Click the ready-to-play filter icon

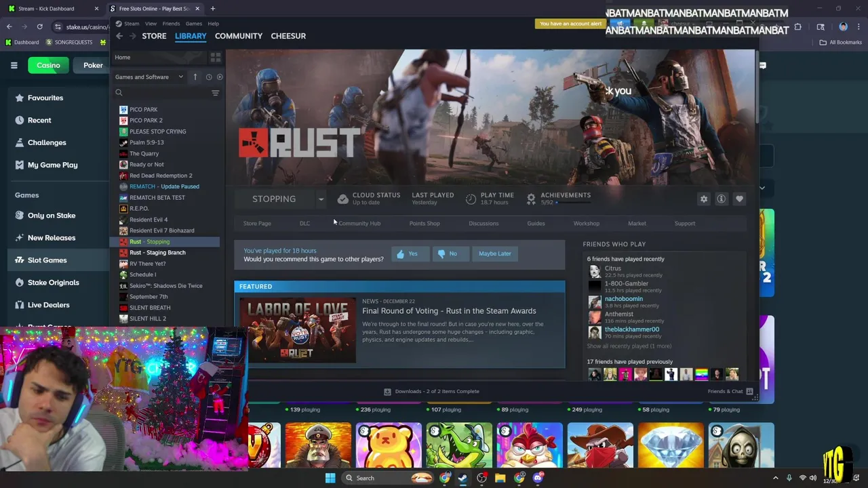[219, 77]
